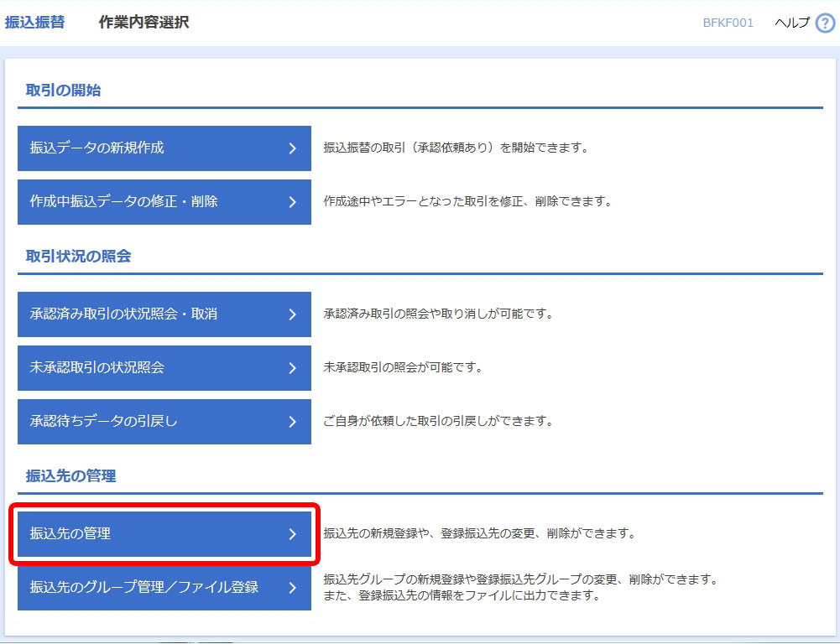
Task: Click chevron on 振込先のグループ管理／ファイル登録 row
Action: click(x=293, y=587)
